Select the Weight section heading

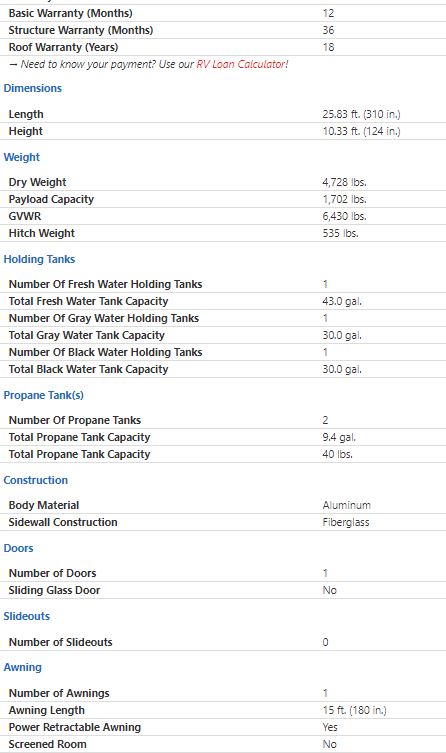coord(22,157)
